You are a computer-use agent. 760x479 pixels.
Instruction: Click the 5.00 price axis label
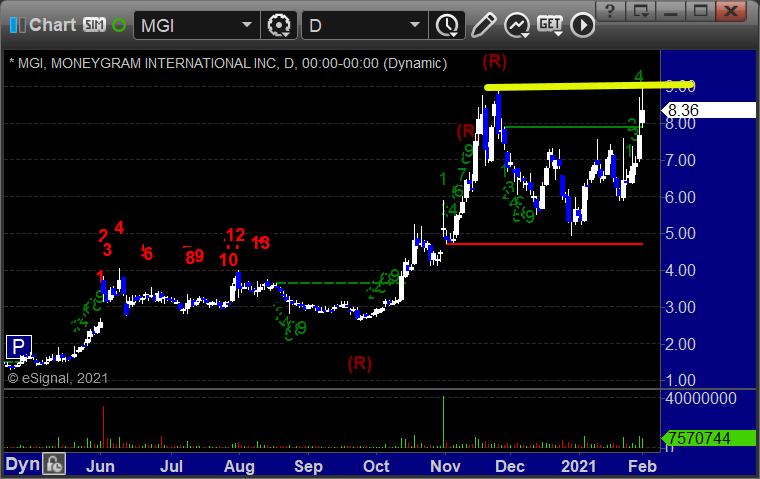[681, 234]
